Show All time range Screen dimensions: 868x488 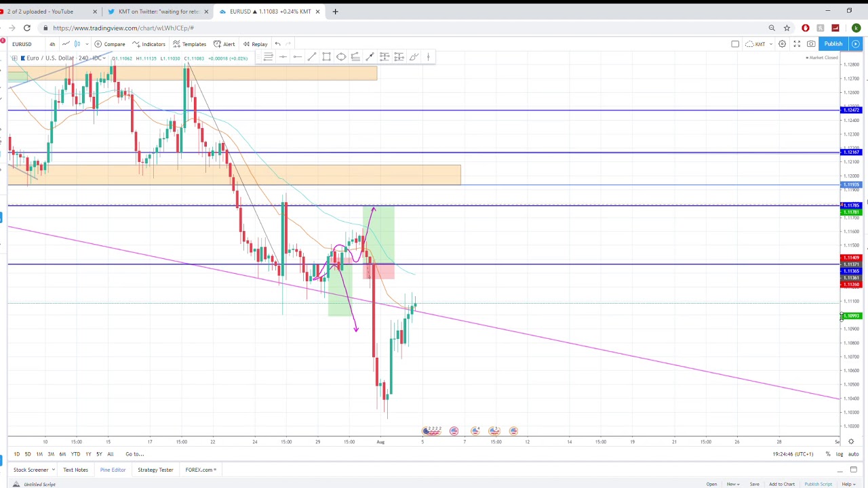pyautogui.click(x=111, y=454)
